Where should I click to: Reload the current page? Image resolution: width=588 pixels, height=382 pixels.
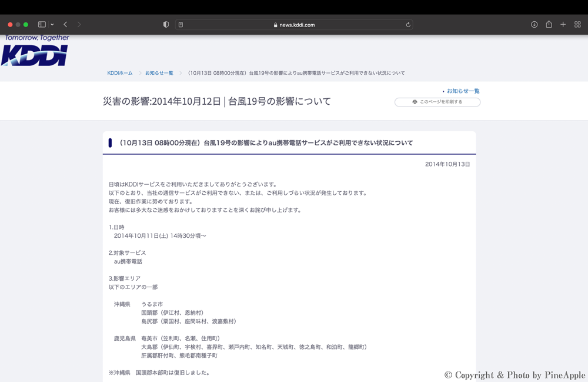tap(408, 25)
